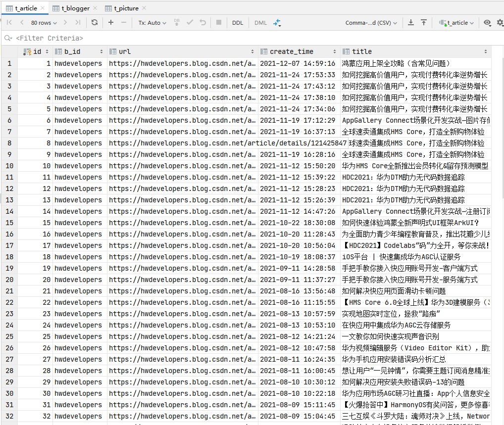Delete the selected row with minus icon
The image size is (504, 425).
coord(124,22)
